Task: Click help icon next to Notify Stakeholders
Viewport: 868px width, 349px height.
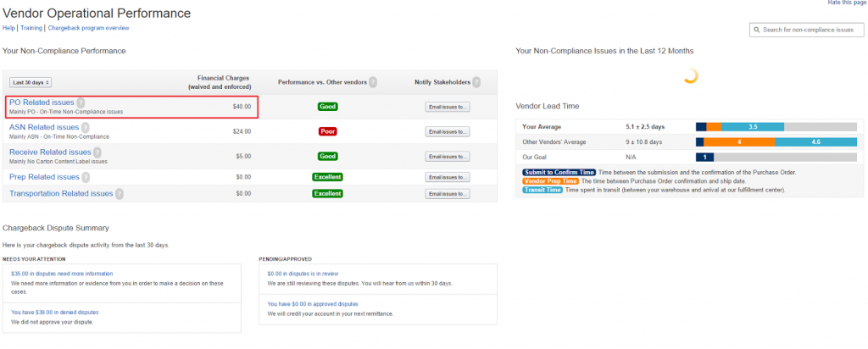Action: point(476,82)
